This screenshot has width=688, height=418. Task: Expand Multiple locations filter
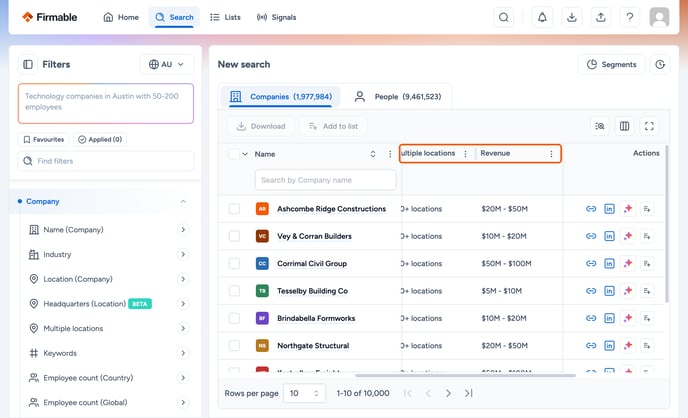tap(183, 329)
